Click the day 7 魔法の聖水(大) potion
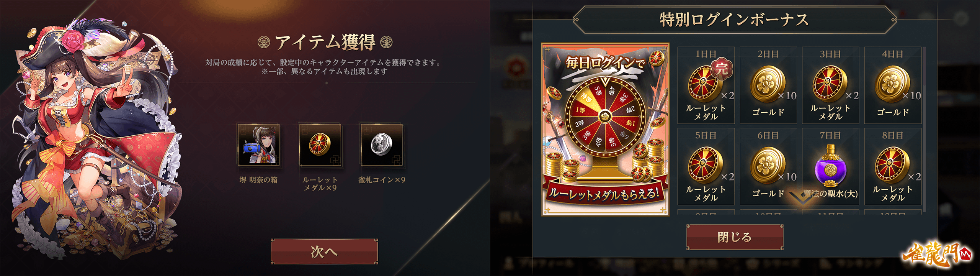Image resolution: width=980 pixels, height=276 pixels. pyautogui.click(x=831, y=166)
